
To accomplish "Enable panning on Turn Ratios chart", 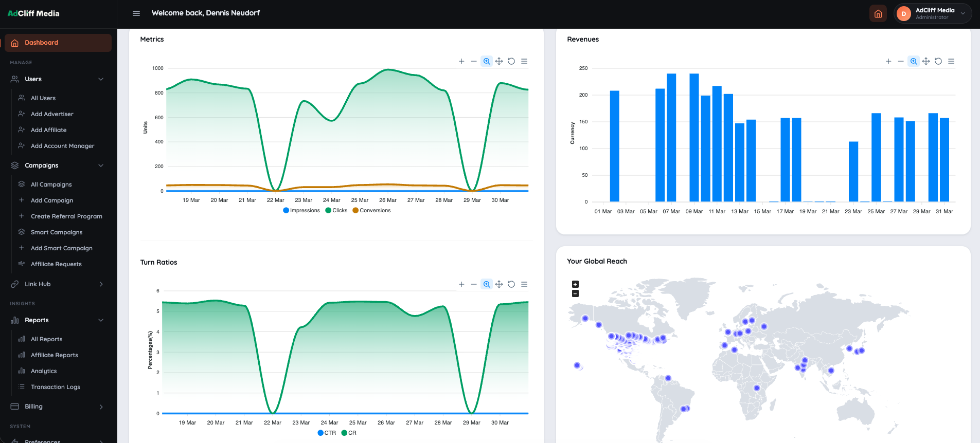I will coord(499,284).
